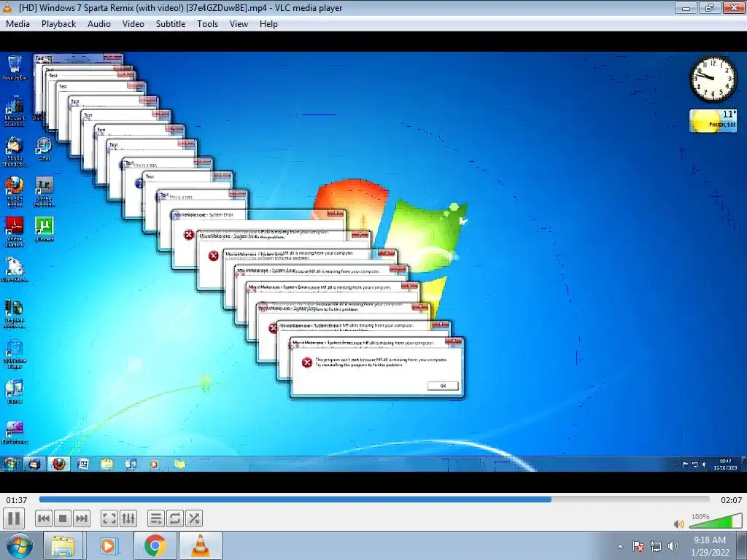Screen dimensions: 747x560
Task: Select VLC taskbar button
Action: point(201,545)
